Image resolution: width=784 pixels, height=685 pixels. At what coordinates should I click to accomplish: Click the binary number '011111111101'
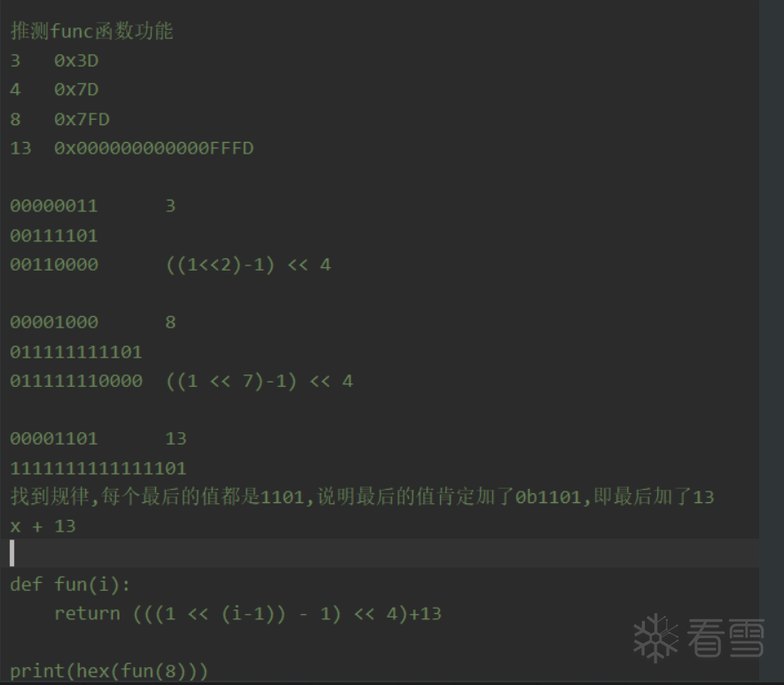point(76,352)
